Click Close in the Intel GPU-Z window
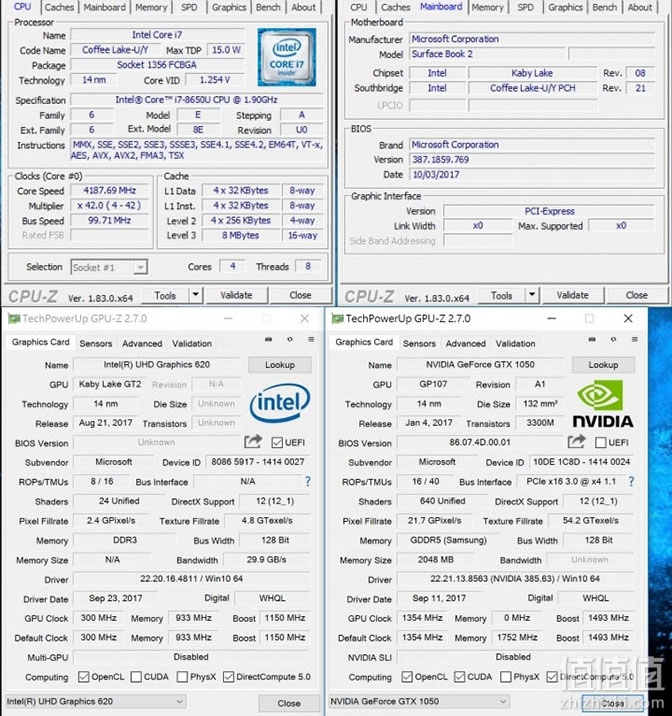Image resolution: width=672 pixels, height=716 pixels. coord(289,703)
